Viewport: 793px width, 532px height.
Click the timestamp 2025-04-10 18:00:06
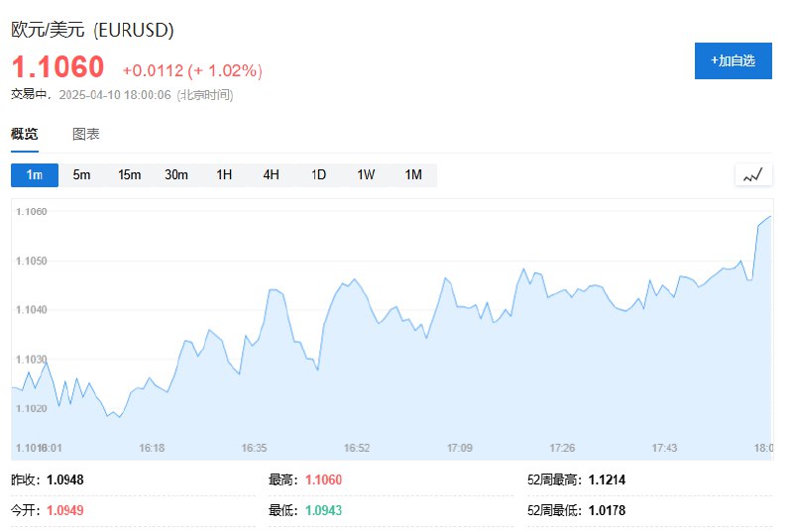115,95
